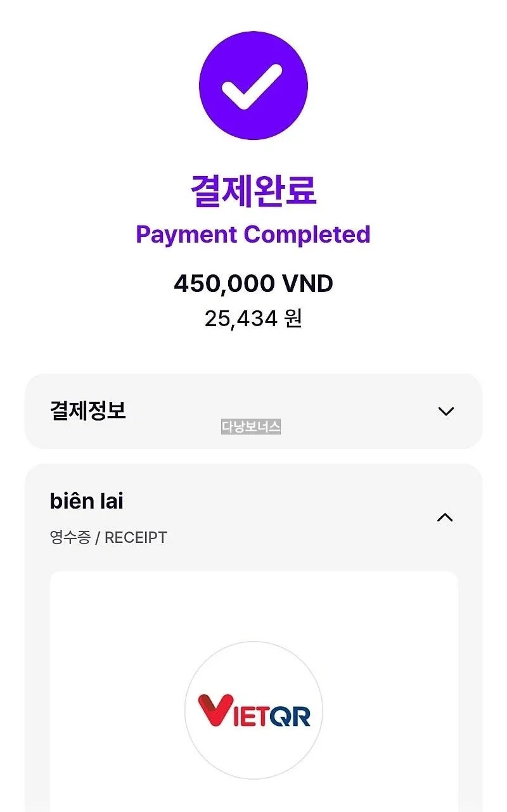Screen dimensions: 507x812
Task: Click the 다낭보너스 watermark label
Action: coord(251,427)
